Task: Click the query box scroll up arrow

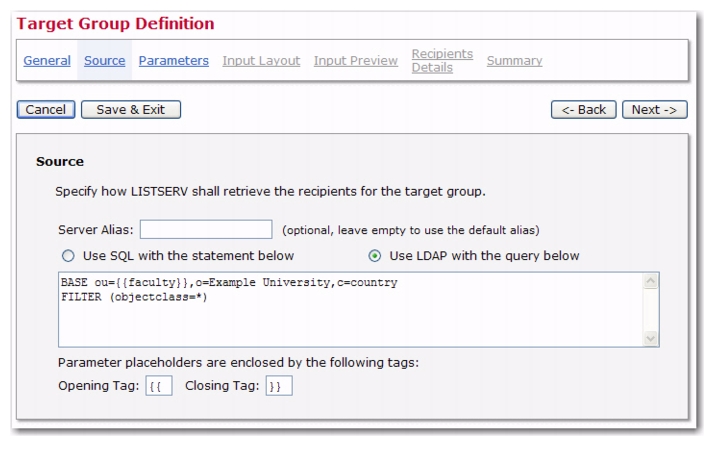Action: coord(651,281)
